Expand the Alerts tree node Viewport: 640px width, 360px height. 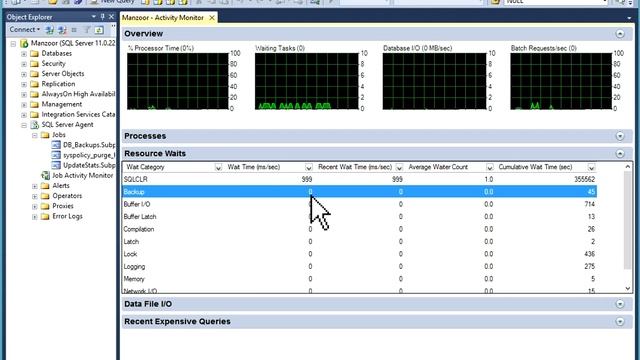(x=35, y=186)
